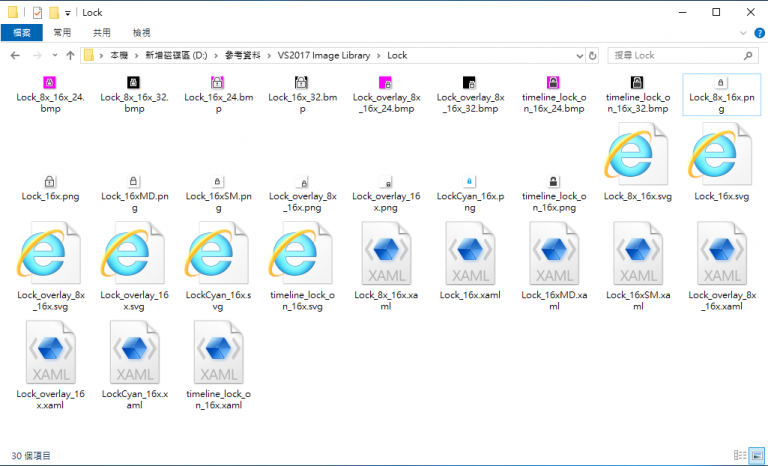Select the Lock_8x_16x.svg file icon
The height and width of the screenshot is (466, 768).
point(637,154)
